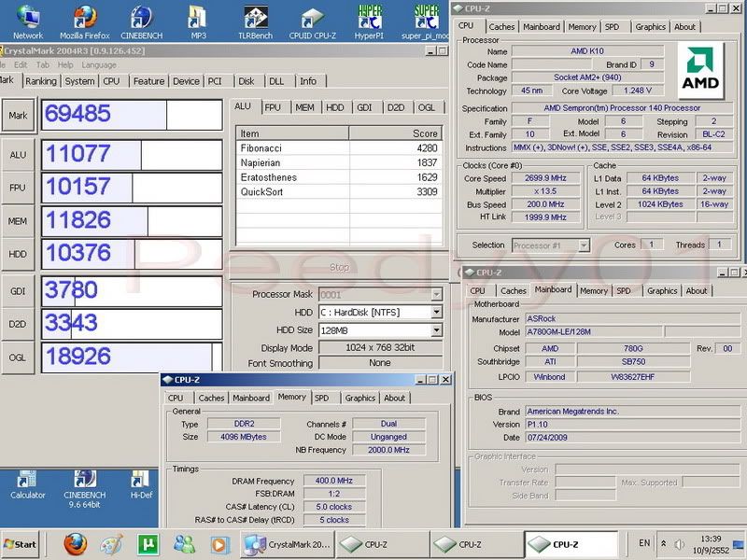Open the Hi-Def desktop shortcut
This screenshot has height=560, width=747.
click(x=141, y=485)
